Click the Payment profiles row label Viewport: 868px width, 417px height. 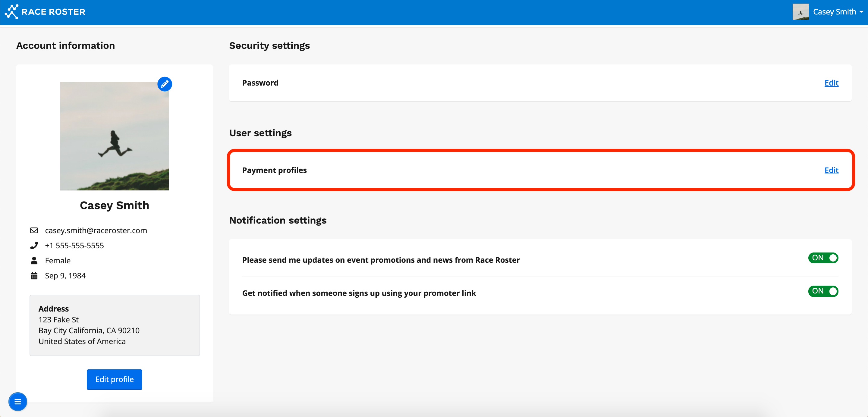(274, 170)
